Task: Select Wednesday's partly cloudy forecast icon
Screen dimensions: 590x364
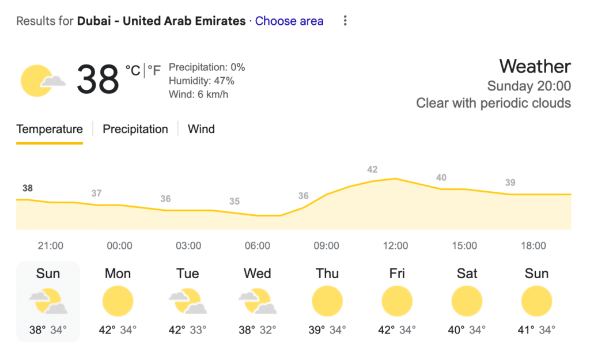Action: (x=257, y=302)
